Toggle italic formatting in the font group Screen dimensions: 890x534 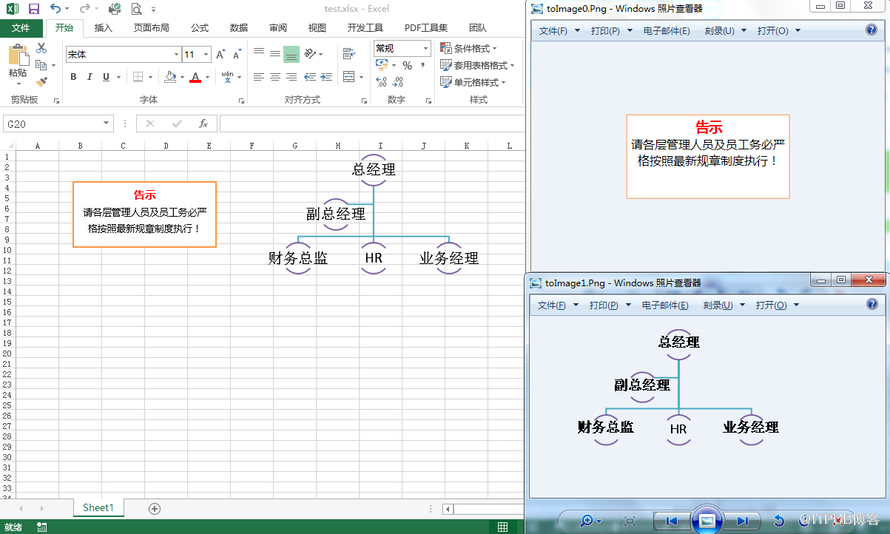click(x=89, y=77)
